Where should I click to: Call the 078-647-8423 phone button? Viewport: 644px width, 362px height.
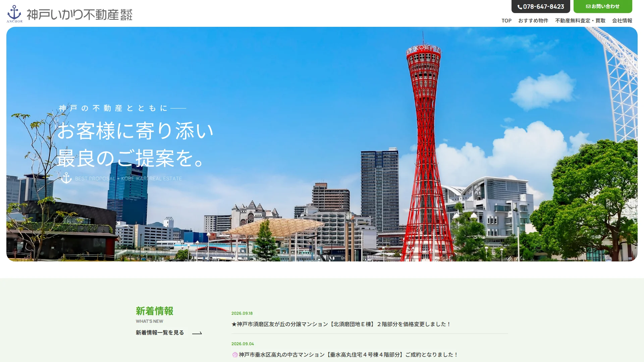541,6
